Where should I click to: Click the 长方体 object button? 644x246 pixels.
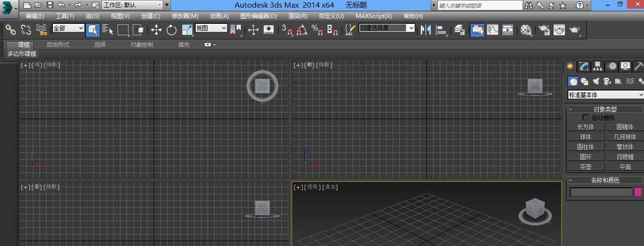585,127
